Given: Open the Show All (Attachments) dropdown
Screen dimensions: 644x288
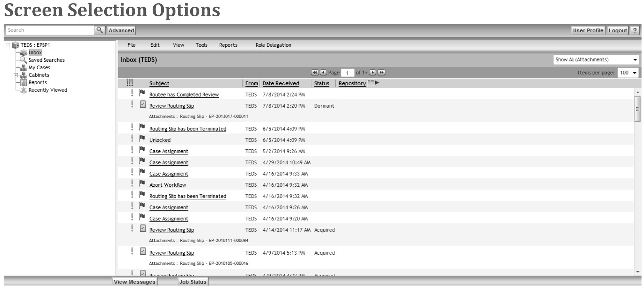Looking at the screenshot, I should (596, 60).
